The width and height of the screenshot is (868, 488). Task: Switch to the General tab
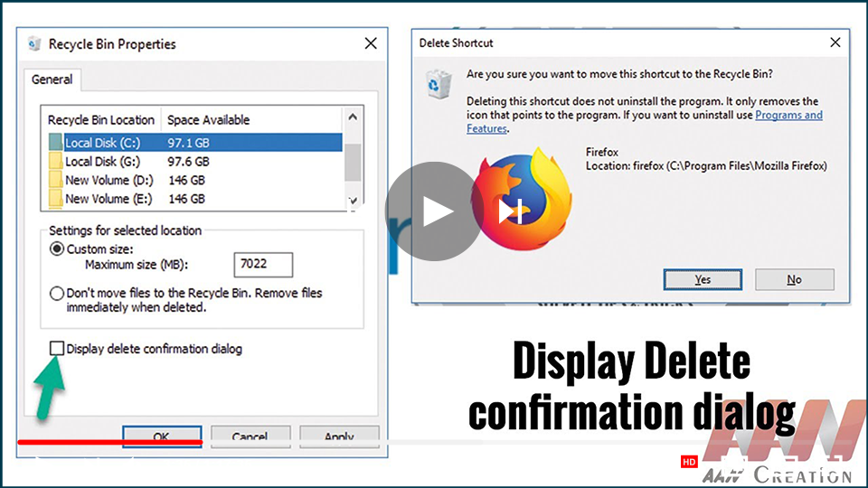pyautogui.click(x=52, y=80)
